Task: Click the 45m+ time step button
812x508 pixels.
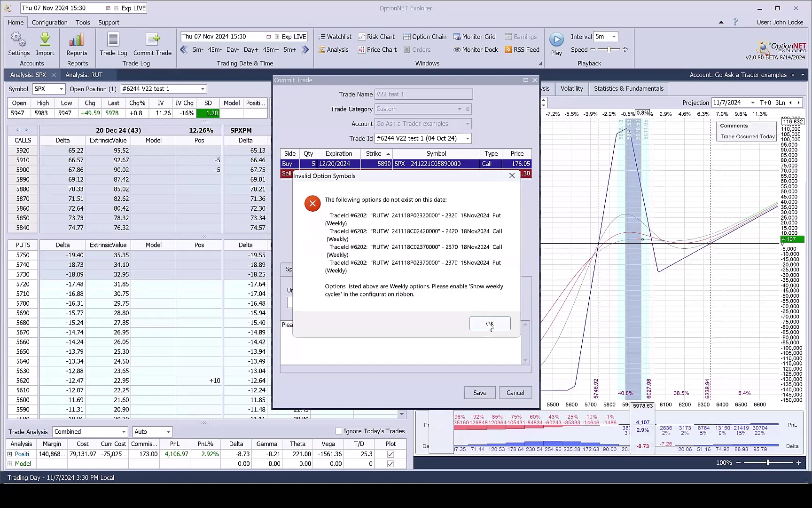Action: [x=271, y=49]
